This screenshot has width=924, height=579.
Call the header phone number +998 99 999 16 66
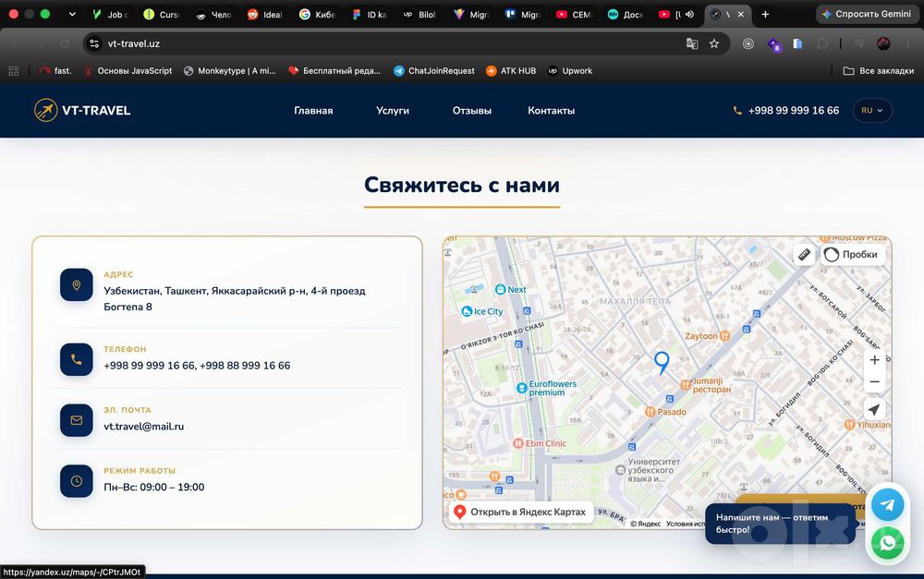pyautogui.click(x=786, y=110)
